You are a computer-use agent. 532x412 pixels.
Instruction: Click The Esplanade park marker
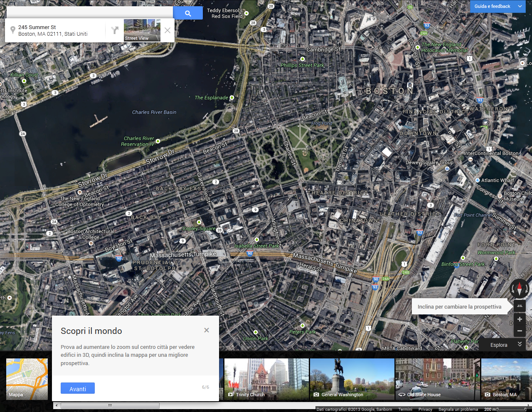pyautogui.click(x=232, y=98)
